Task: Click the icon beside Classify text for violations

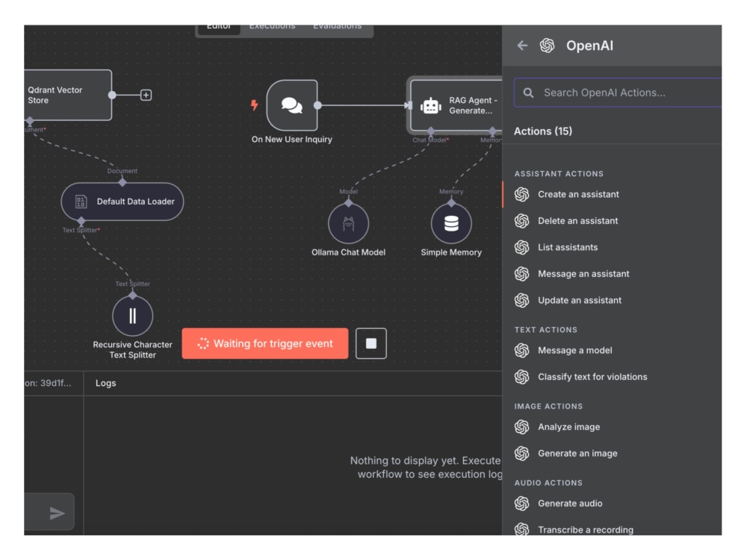Action: [521, 377]
